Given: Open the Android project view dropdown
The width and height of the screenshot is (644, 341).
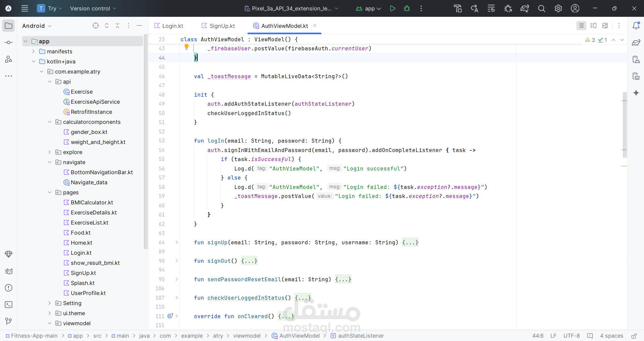Looking at the screenshot, I should click(x=37, y=26).
